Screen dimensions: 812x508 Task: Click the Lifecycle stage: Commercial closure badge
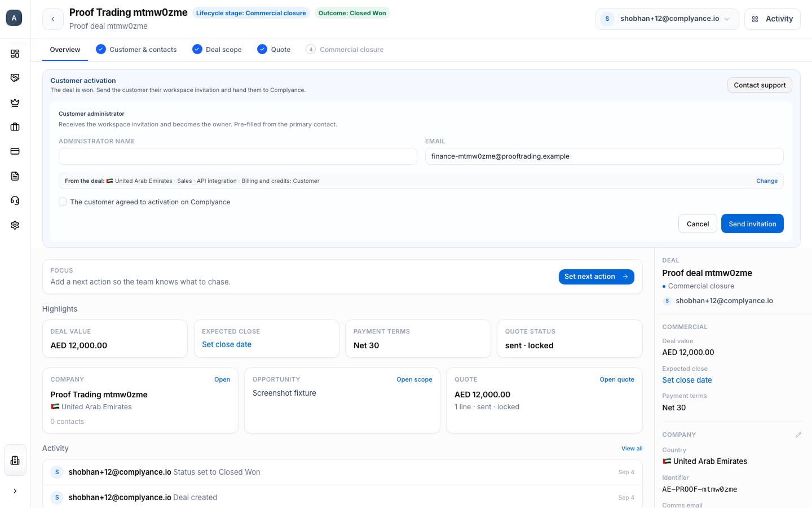[x=251, y=13]
